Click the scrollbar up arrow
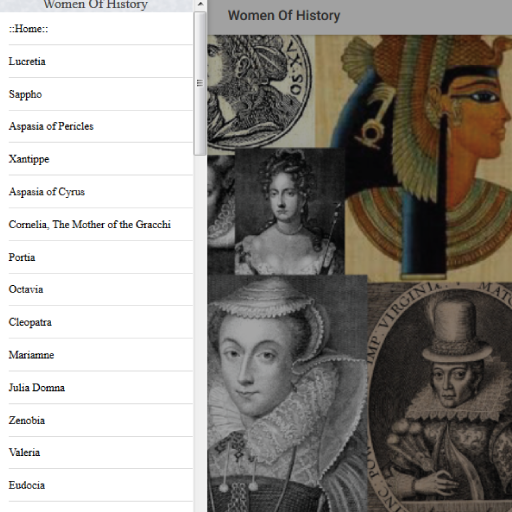This screenshot has height=512, width=512. 200,4
